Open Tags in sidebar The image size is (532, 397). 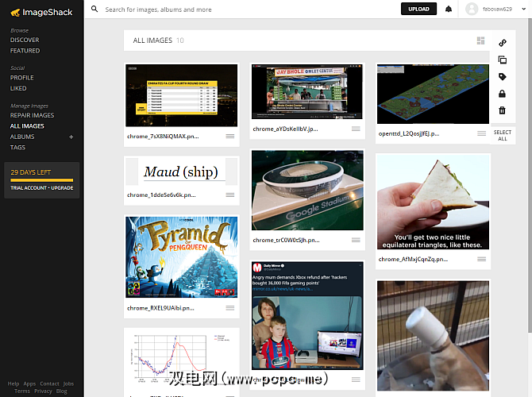(x=17, y=148)
